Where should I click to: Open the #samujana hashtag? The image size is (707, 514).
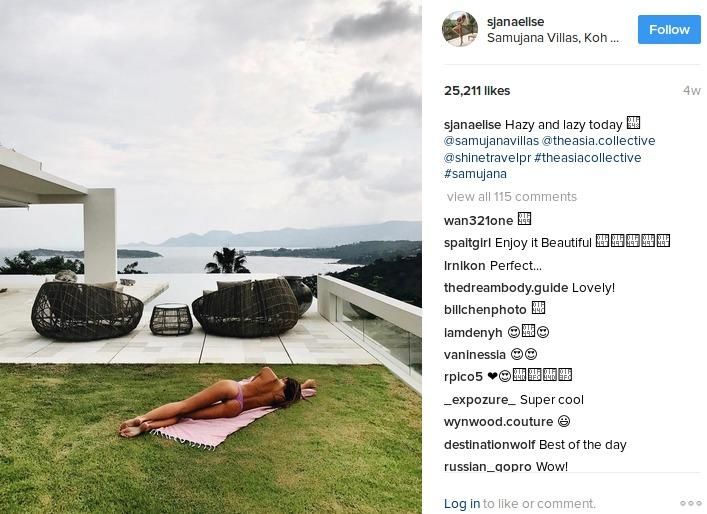[x=475, y=174]
